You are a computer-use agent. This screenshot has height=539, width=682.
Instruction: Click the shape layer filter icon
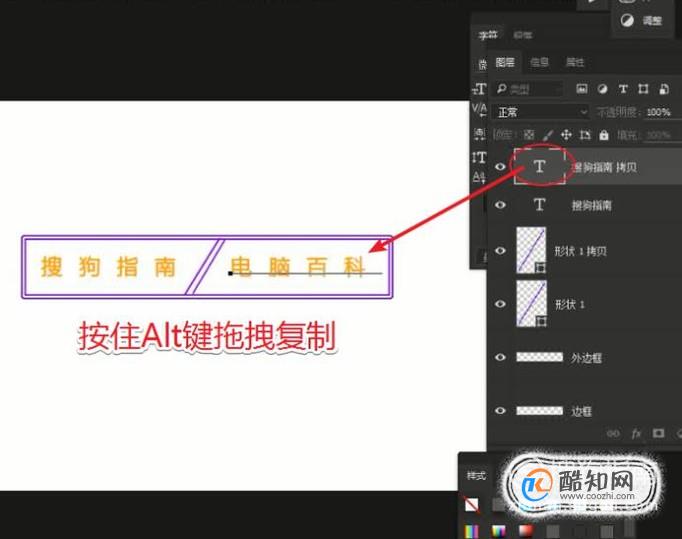(643, 89)
